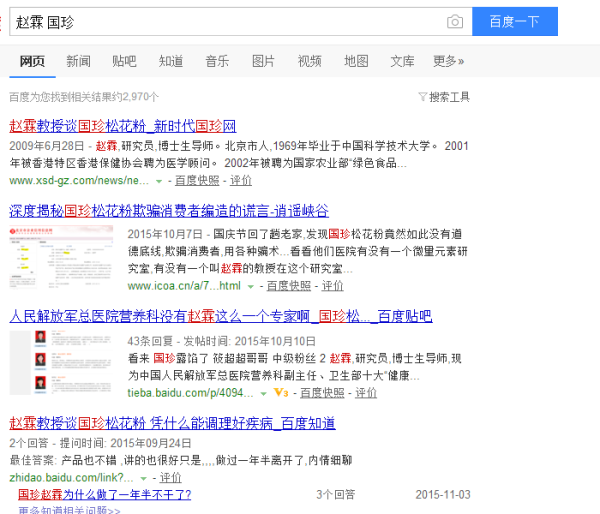Open the 视频 search tab
This screenshot has width=600, height=514.
309,61
